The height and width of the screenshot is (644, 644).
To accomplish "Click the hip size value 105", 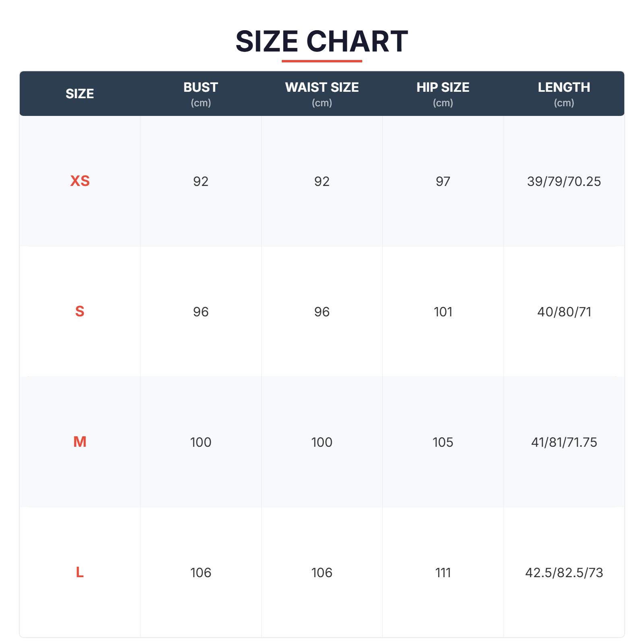I will click(443, 442).
